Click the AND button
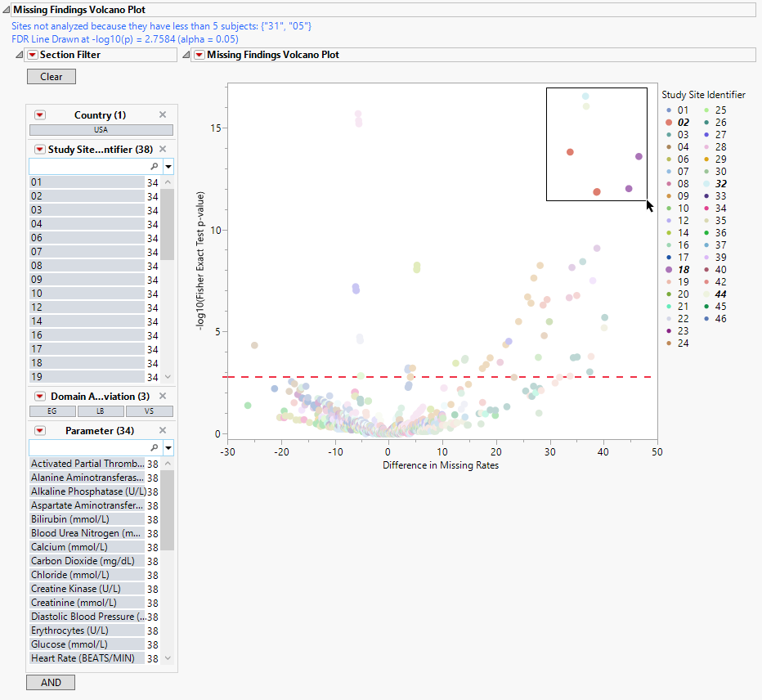Screen dimensions: 762x700 click(x=51, y=682)
